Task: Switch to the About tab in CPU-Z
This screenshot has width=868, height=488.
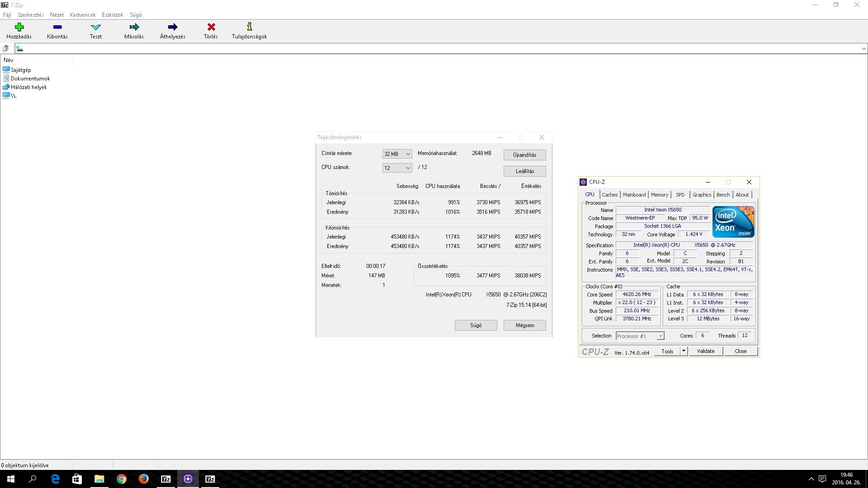Action: [x=742, y=195]
